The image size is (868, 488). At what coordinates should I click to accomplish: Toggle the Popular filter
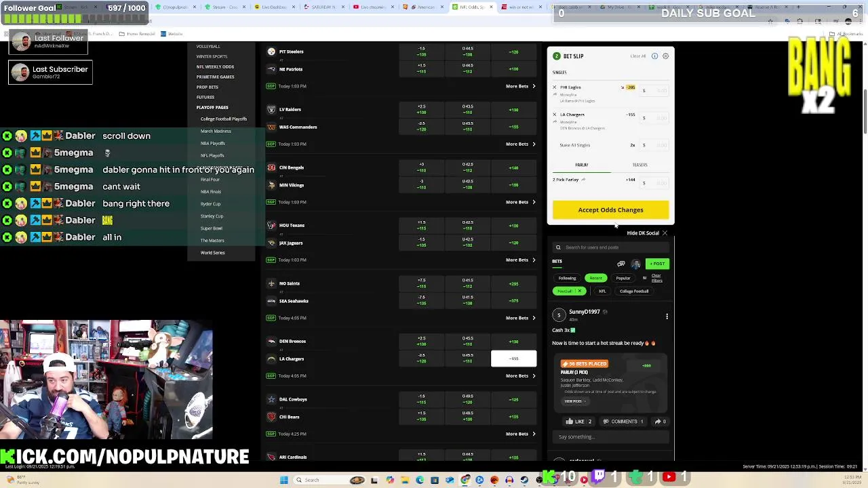623,278
